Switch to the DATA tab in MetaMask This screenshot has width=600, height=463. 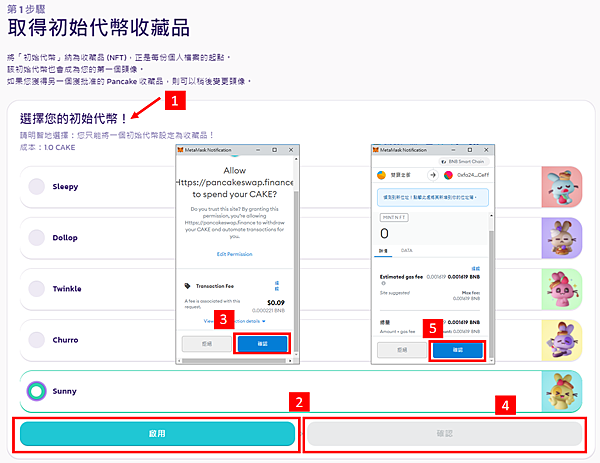[x=406, y=250]
